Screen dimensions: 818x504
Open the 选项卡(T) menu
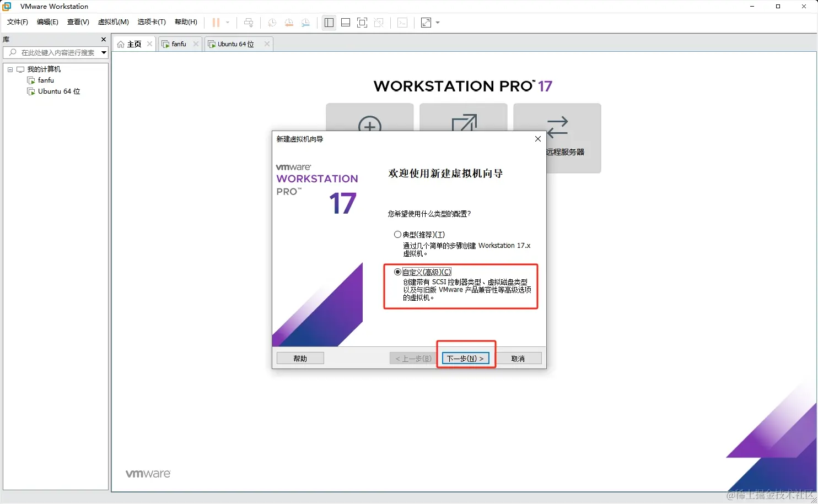click(x=152, y=22)
